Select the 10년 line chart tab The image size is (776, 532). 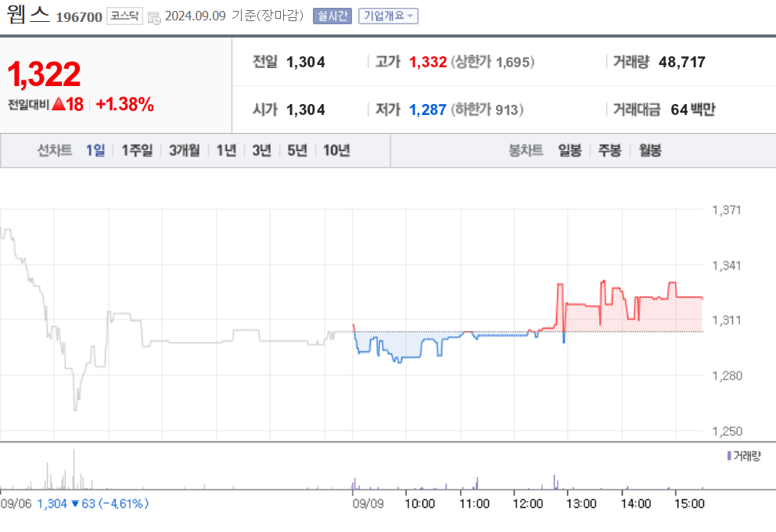336,150
